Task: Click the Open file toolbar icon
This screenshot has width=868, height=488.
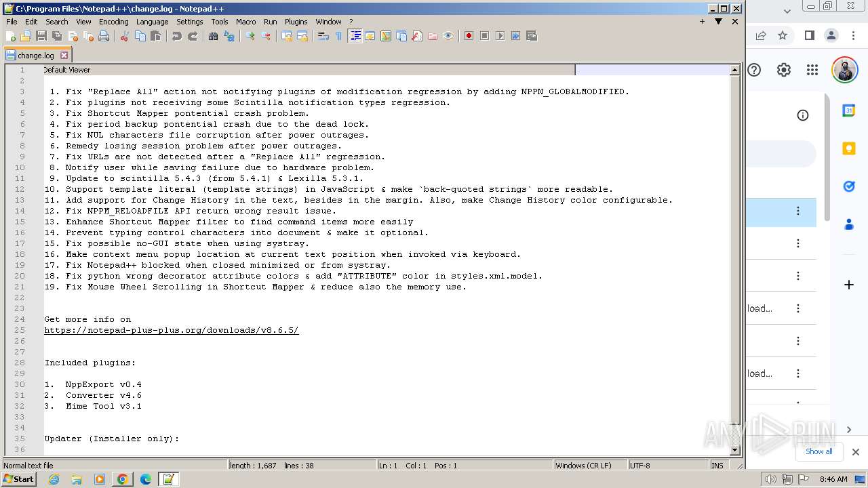Action: tap(26, 36)
